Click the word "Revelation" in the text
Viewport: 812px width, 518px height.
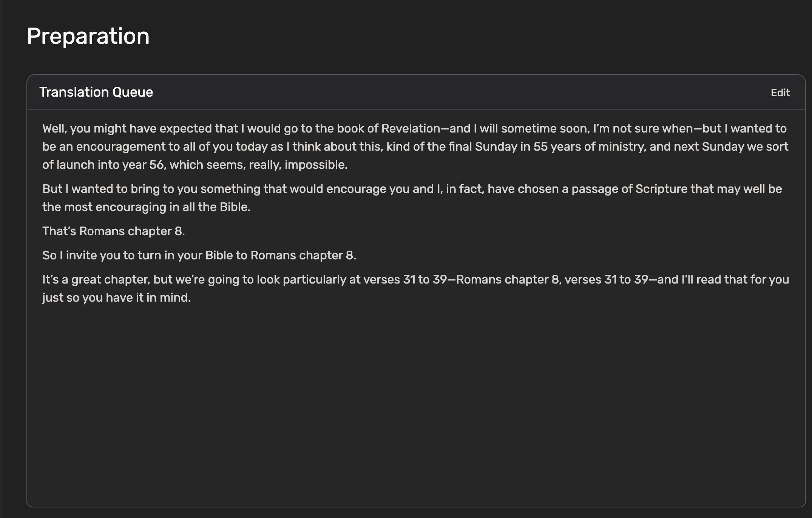[x=411, y=128]
